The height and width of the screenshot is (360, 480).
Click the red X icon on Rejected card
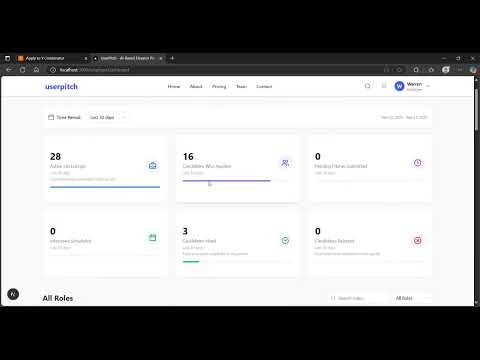click(417, 240)
